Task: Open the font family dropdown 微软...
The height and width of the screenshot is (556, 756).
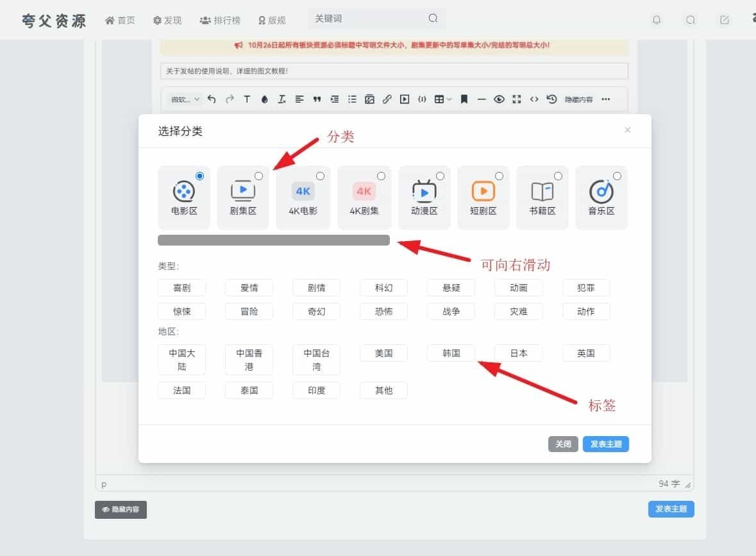Action: tap(185, 99)
